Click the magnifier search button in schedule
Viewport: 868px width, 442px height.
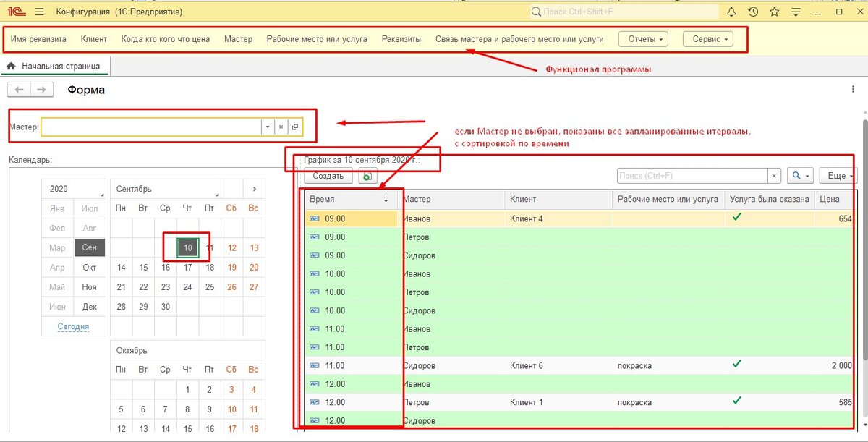[x=800, y=176]
